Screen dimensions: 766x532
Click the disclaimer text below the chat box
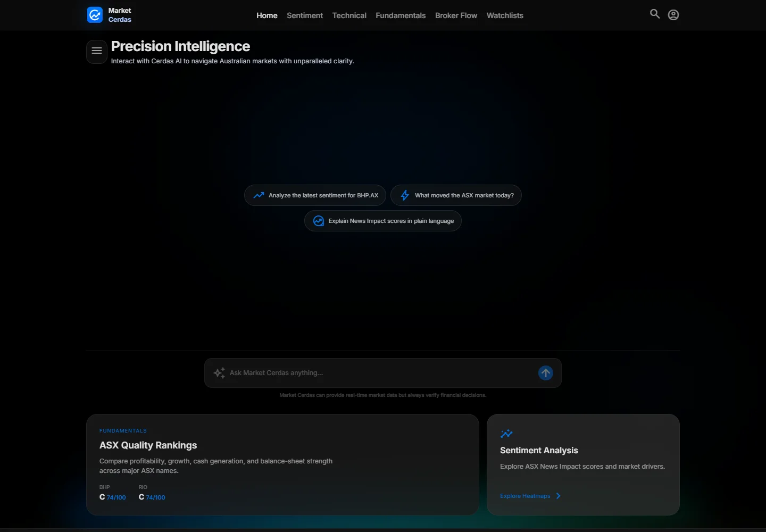tap(383, 395)
